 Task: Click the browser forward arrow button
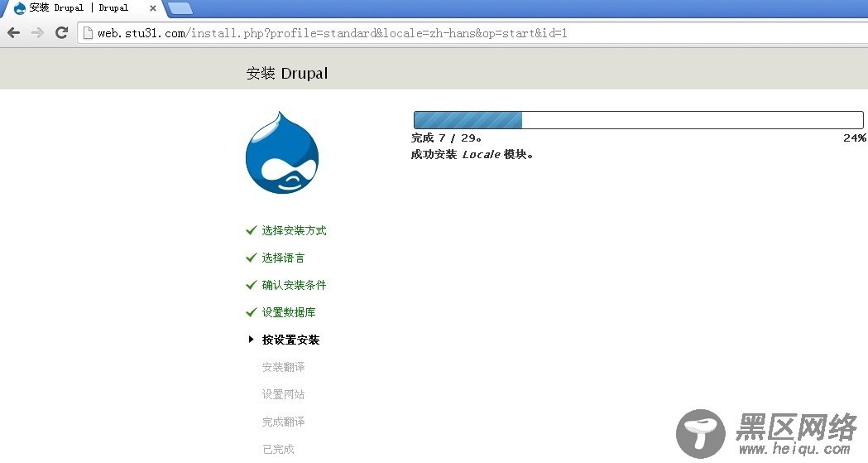[x=37, y=33]
